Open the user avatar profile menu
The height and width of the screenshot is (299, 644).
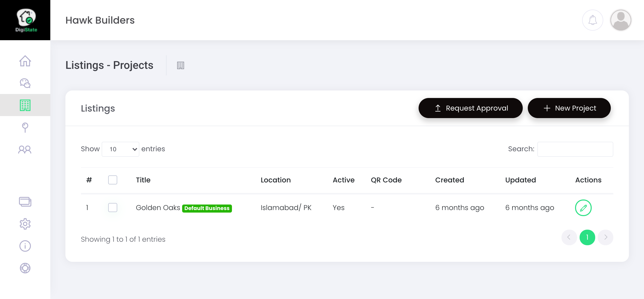tap(621, 20)
